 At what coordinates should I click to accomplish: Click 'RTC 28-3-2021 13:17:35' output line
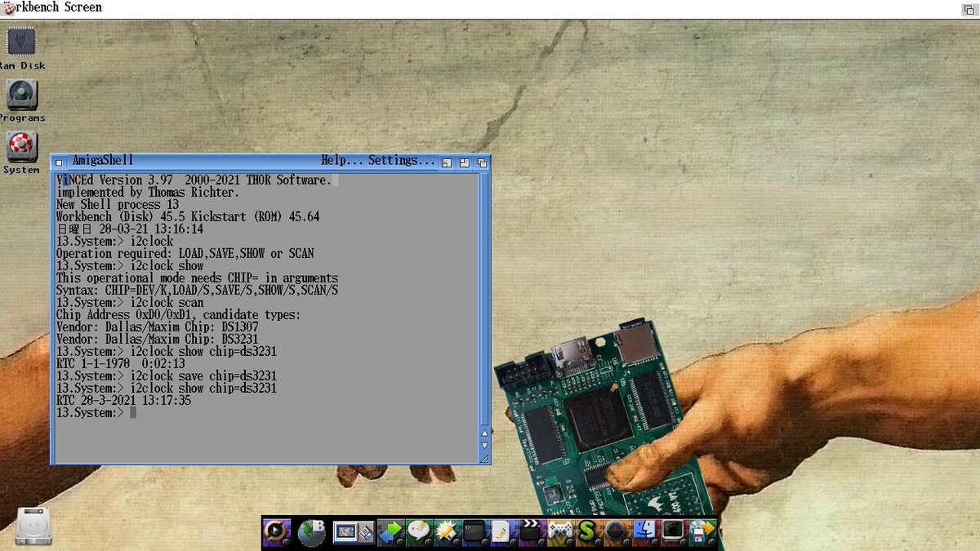(x=123, y=401)
